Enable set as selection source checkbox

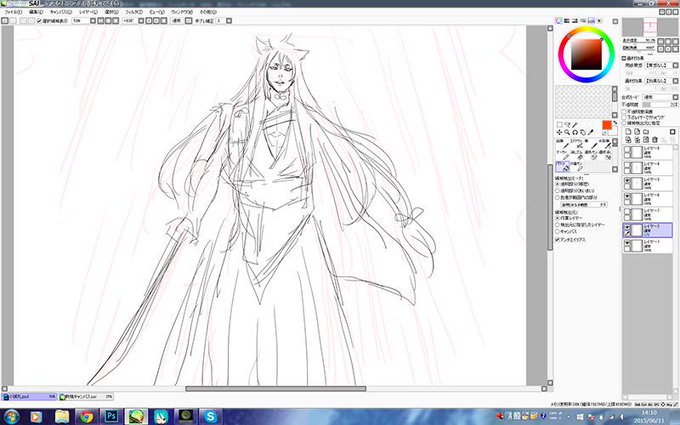pyautogui.click(x=624, y=123)
